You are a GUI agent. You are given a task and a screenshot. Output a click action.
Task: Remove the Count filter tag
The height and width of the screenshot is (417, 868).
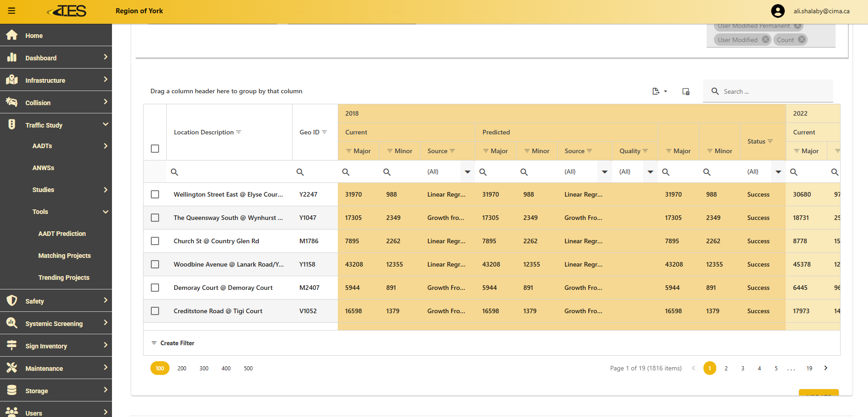[802, 40]
